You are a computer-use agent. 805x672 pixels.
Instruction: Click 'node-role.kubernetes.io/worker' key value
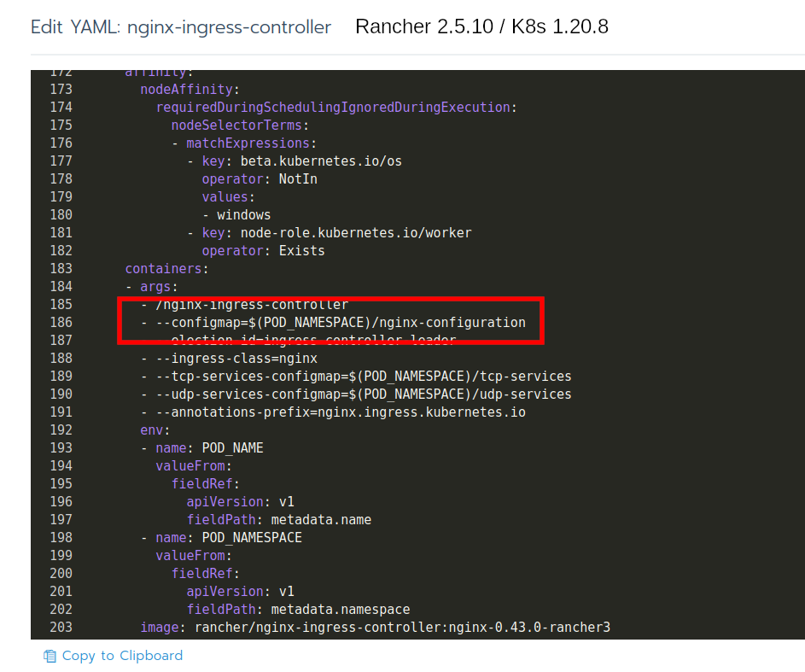click(356, 233)
